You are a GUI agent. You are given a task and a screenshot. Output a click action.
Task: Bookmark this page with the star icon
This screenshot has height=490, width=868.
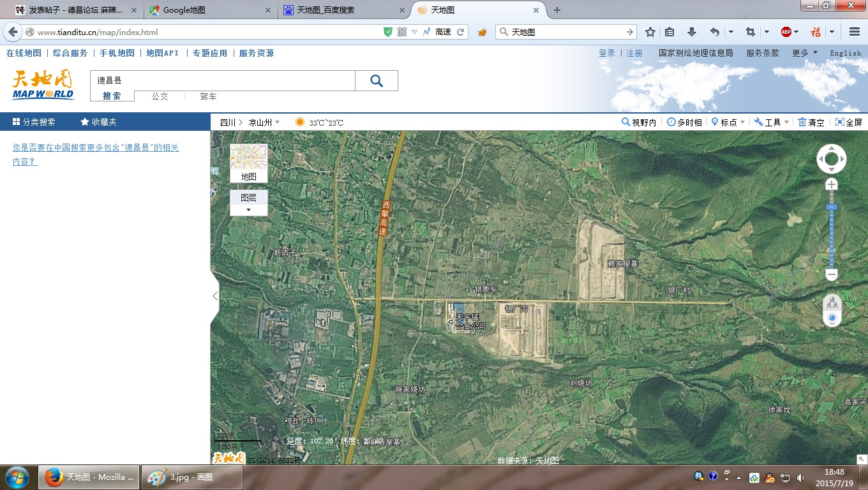point(650,32)
